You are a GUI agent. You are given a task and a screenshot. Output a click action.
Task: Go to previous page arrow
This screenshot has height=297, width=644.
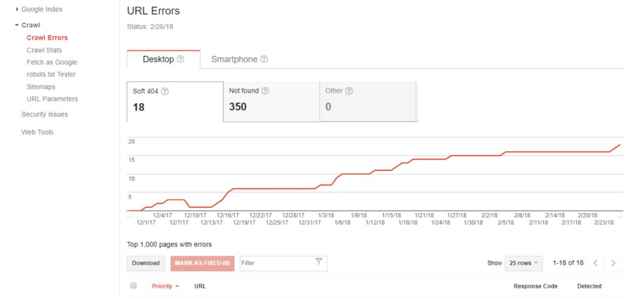tap(595, 263)
